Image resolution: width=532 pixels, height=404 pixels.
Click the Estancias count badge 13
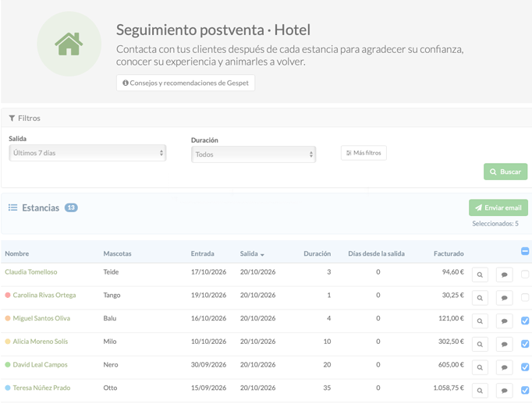pyautogui.click(x=71, y=207)
